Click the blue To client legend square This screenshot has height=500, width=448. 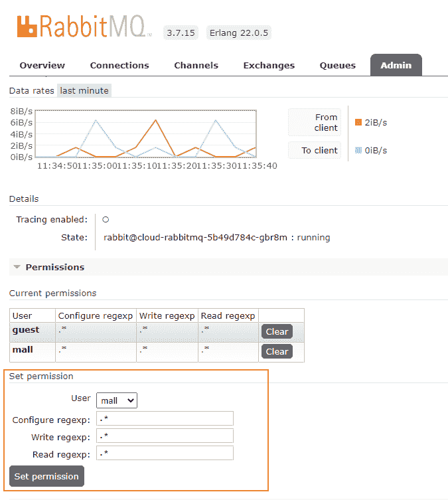click(358, 150)
